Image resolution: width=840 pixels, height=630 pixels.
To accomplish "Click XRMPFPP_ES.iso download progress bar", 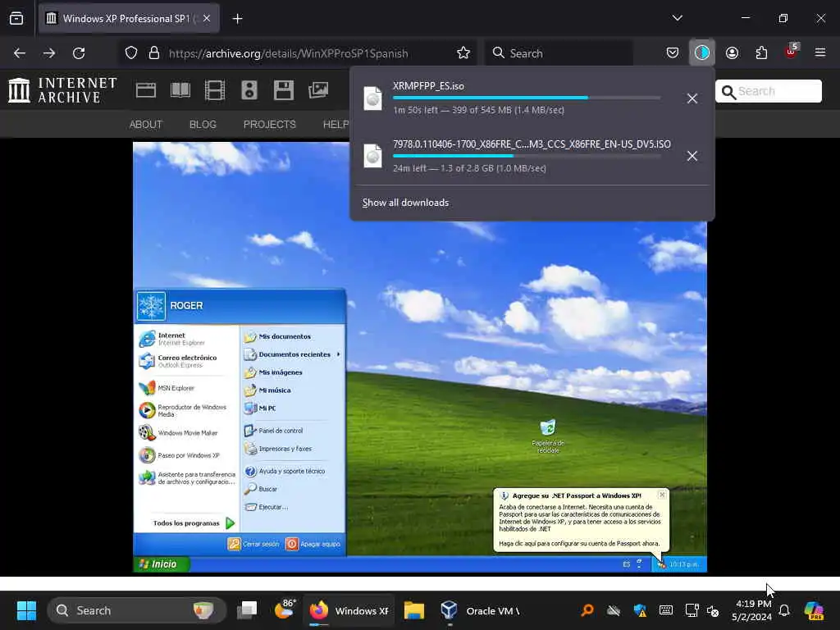I will 527,98.
